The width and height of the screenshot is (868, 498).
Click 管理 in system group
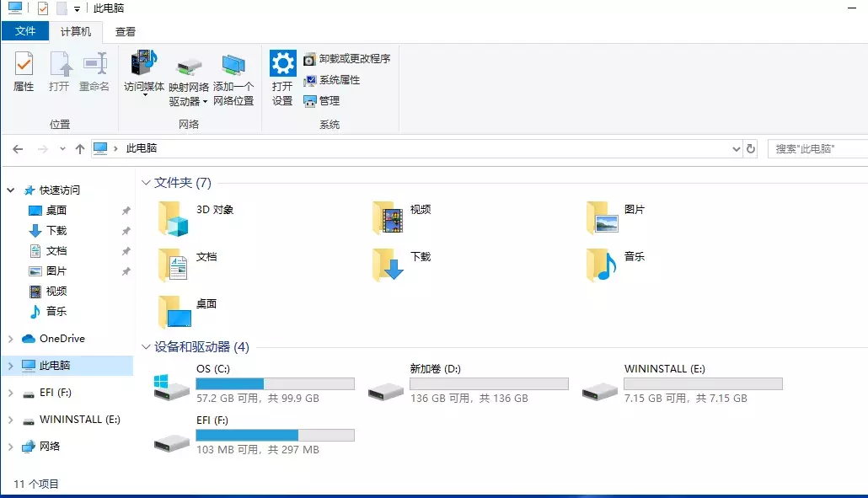[322, 101]
